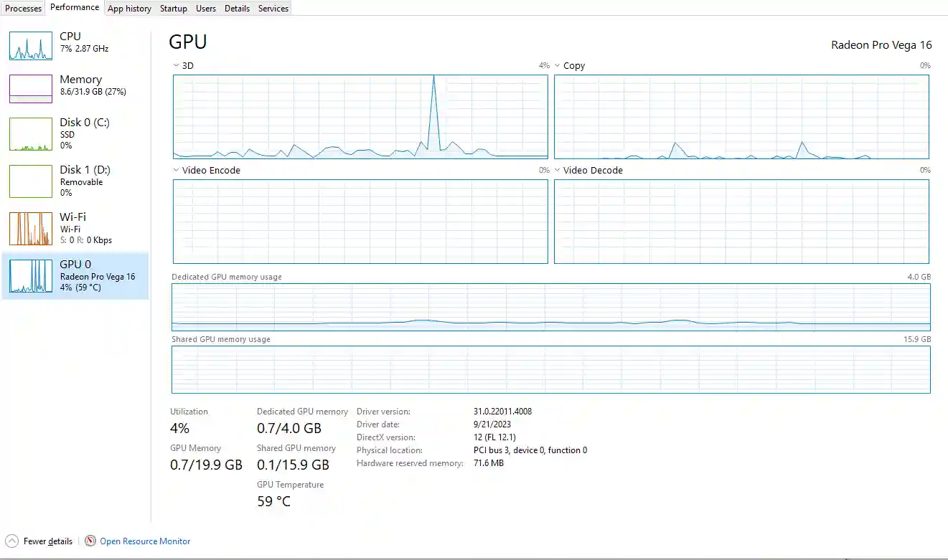The height and width of the screenshot is (560, 948).
Task: Open the Details tab
Action: 237,9
